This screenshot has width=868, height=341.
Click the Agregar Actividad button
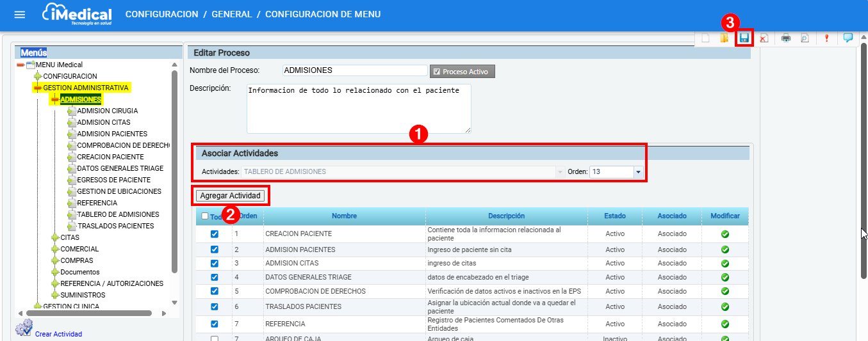point(230,195)
